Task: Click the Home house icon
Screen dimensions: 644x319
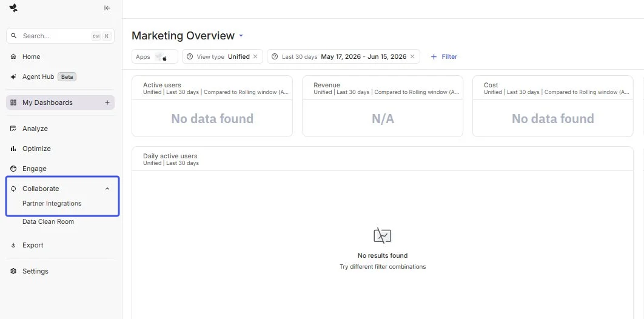Action: coord(13,56)
